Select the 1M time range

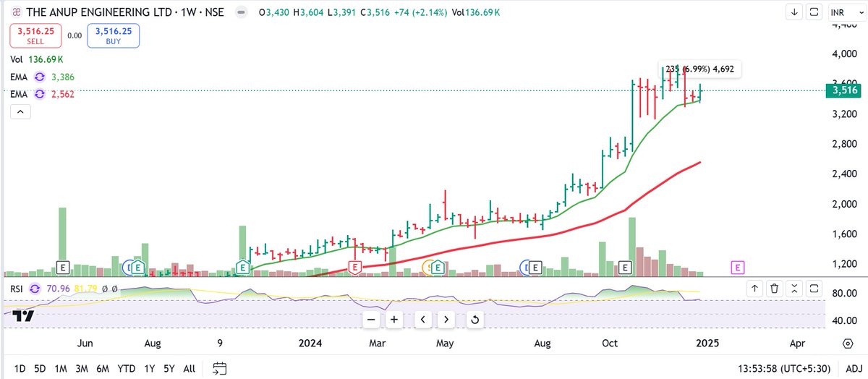[x=61, y=368]
